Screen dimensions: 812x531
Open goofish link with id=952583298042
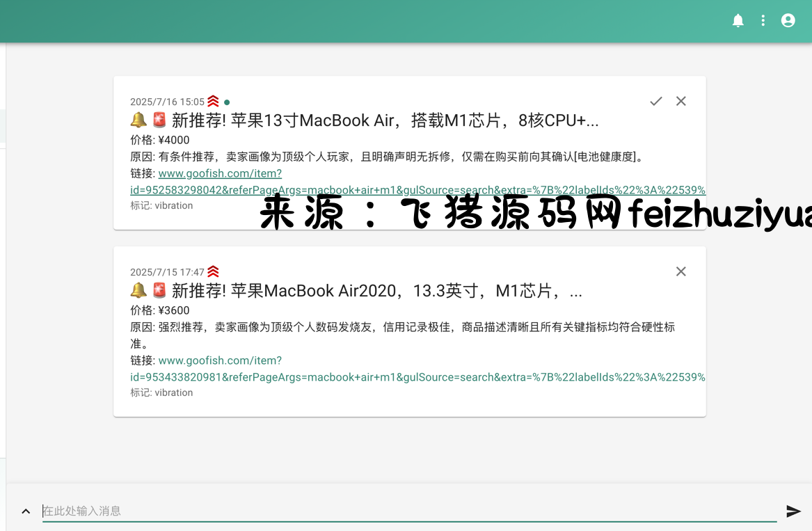(x=220, y=174)
